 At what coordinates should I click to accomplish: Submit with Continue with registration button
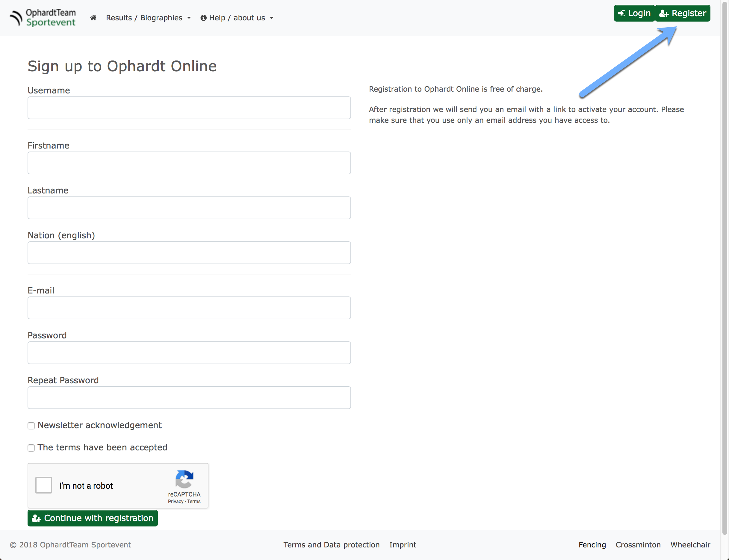click(93, 518)
